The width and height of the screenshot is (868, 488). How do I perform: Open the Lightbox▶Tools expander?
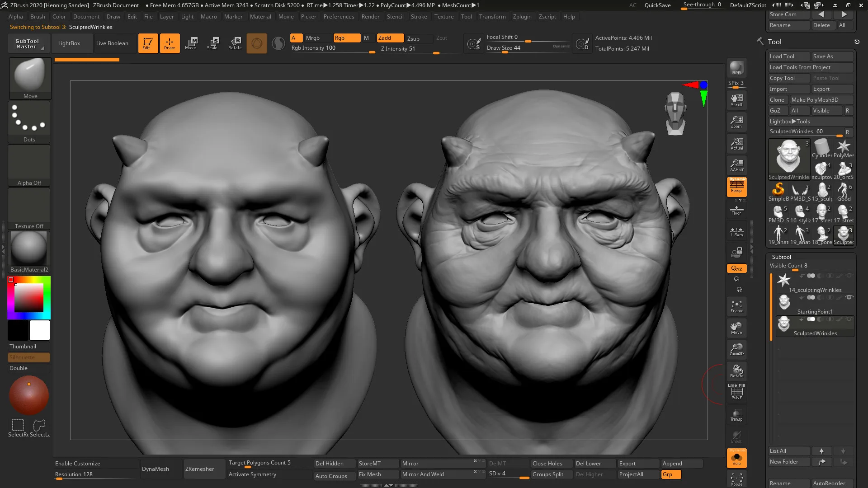coord(791,121)
